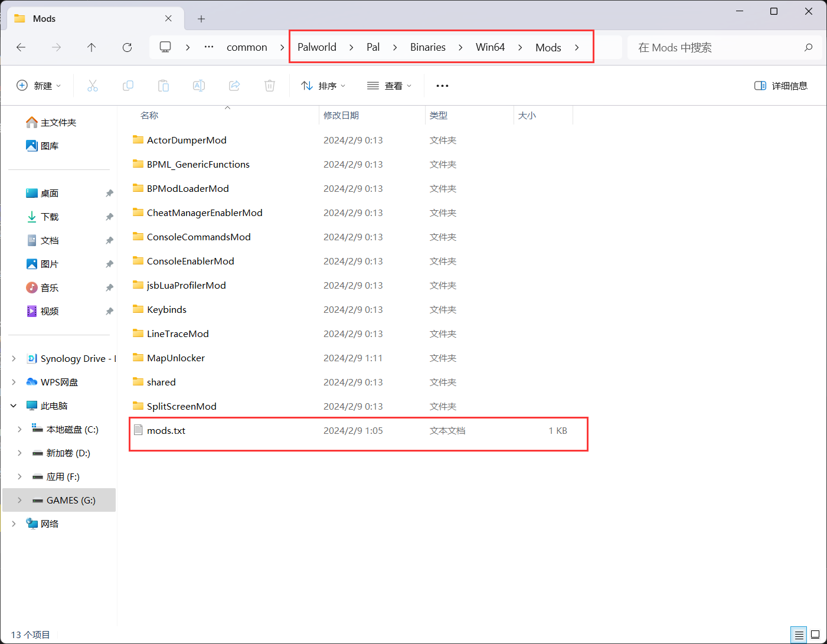Select the ConsoleEnablerMod folder
Image resolution: width=827 pixels, height=644 pixels.
190,261
